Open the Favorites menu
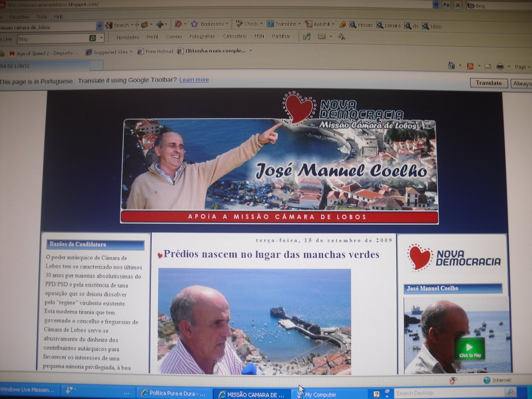 [x=19, y=17]
